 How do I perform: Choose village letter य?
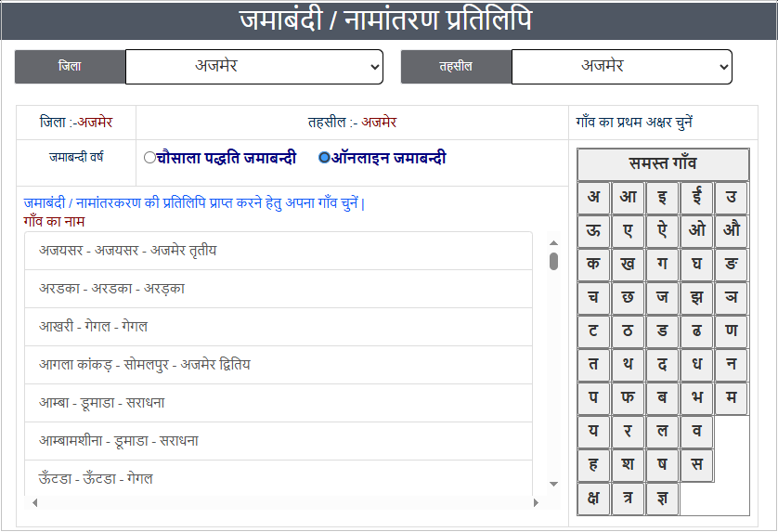(x=593, y=432)
